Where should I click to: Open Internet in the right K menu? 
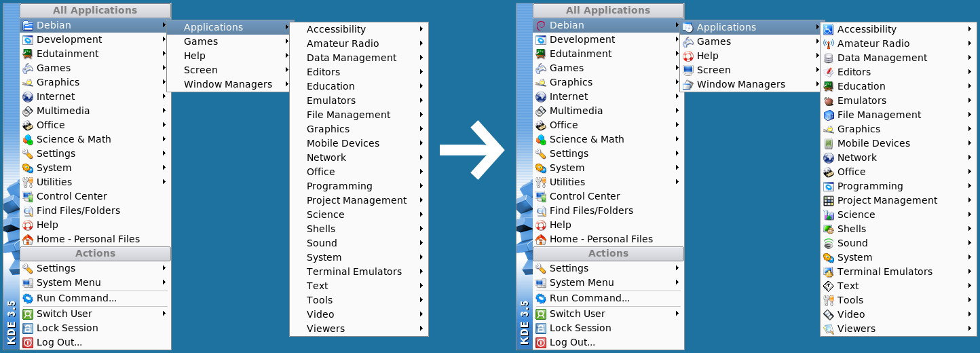pos(608,96)
